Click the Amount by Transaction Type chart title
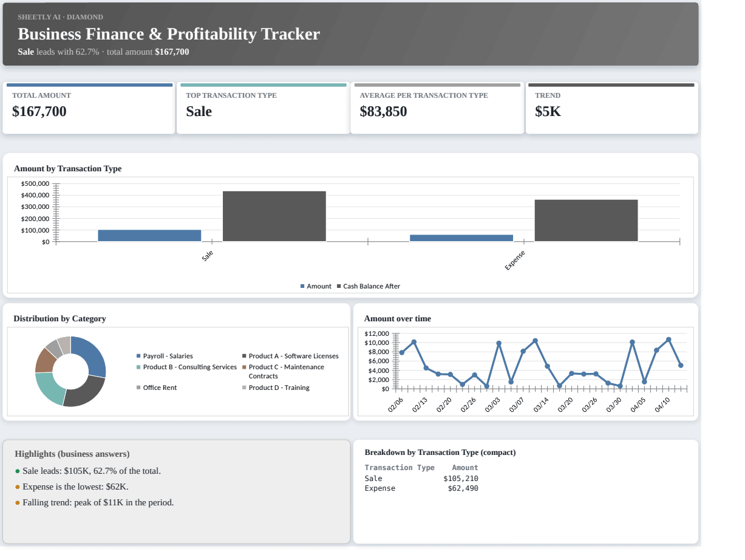745x560 pixels. point(67,168)
